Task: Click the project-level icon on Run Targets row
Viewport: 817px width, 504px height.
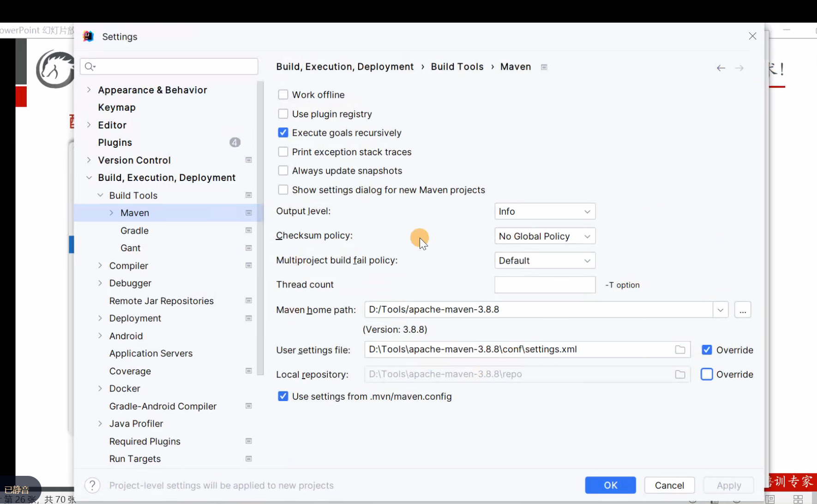Action: coord(249,459)
